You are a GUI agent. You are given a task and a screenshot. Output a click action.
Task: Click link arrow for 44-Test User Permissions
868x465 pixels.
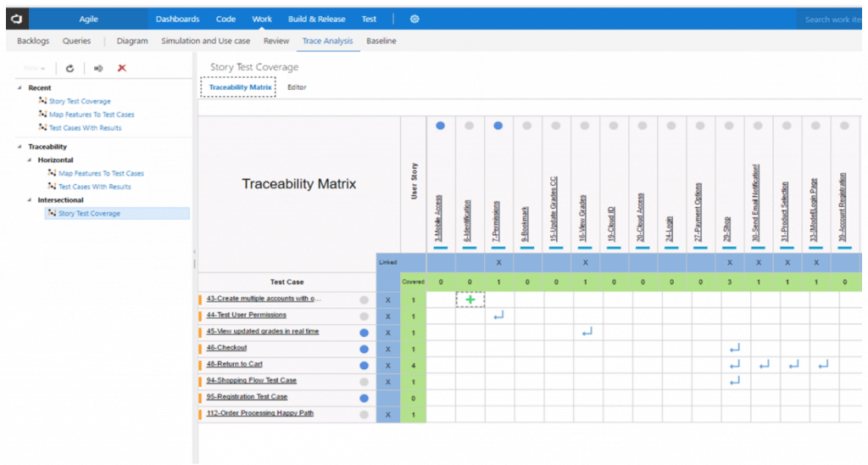(x=498, y=316)
